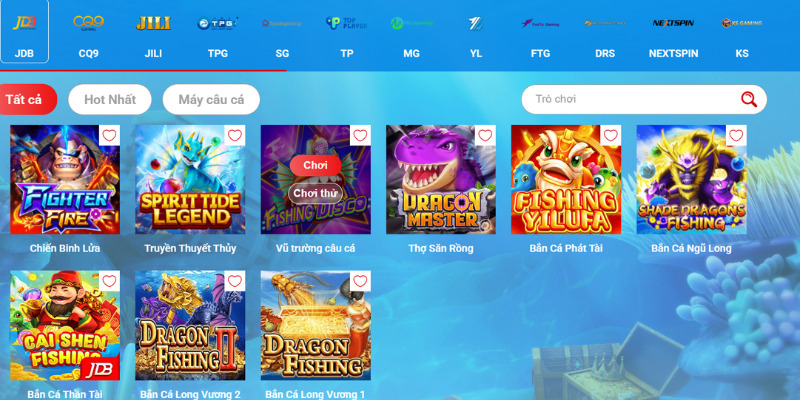Image resolution: width=800 pixels, height=400 pixels.
Task: Select the YL provider logo
Action: coord(476,23)
